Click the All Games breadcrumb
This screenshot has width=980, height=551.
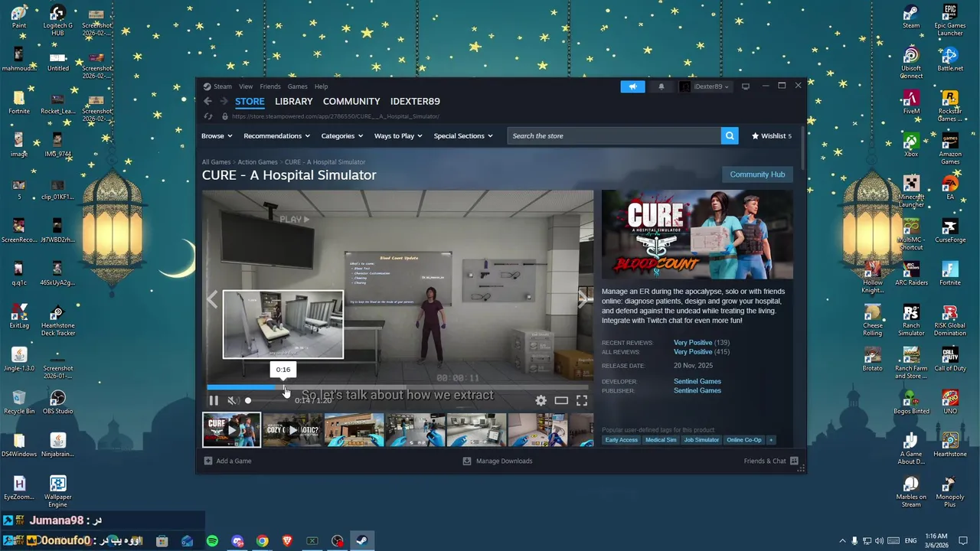point(217,162)
